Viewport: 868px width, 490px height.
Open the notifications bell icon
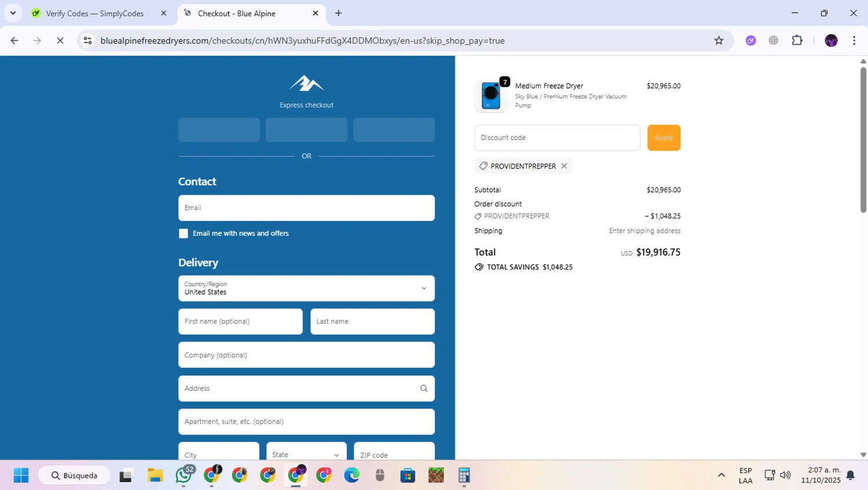tap(851, 476)
